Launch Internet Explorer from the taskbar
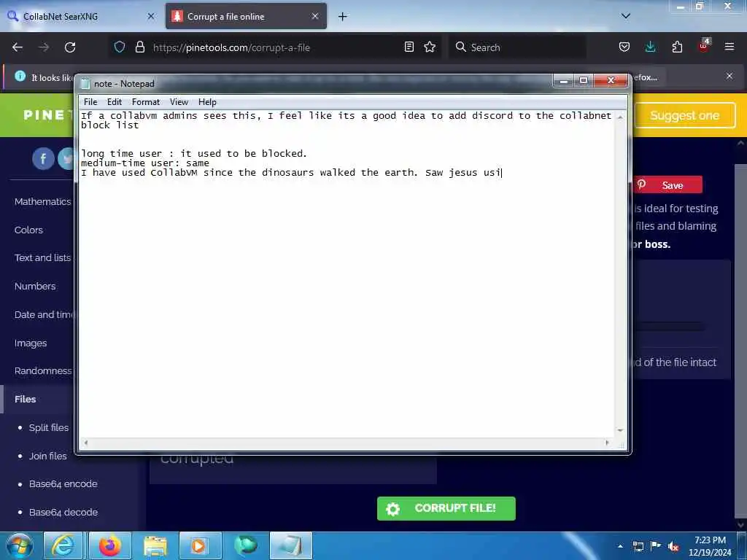This screenshot has width=747, height=560. [63, 545]
